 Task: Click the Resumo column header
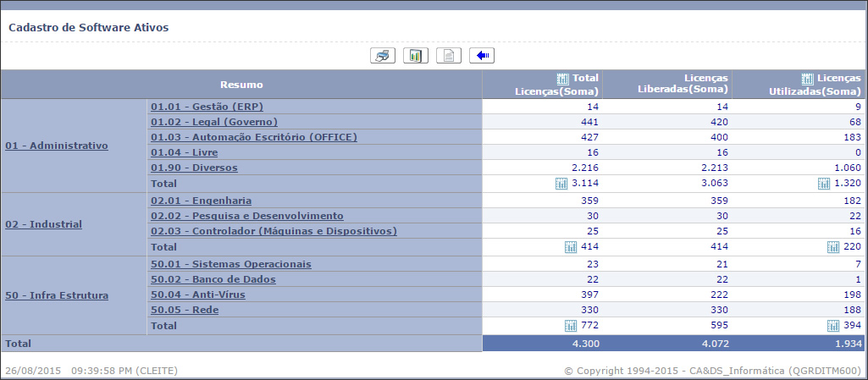point(241,85)
